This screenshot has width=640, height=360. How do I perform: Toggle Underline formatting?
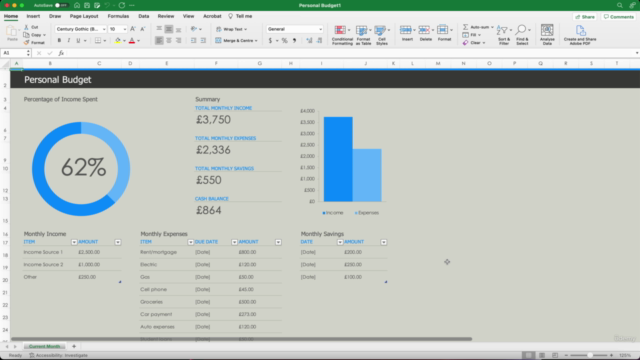78,40
